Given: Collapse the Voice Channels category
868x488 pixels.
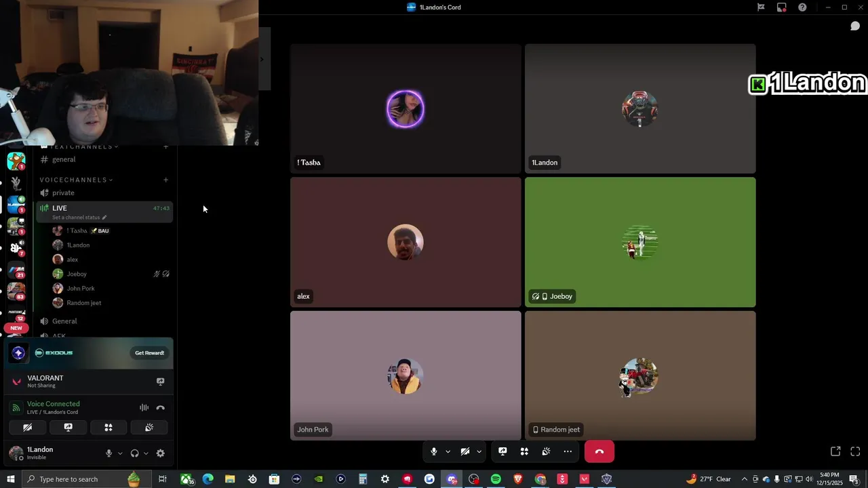Looking at the screenshot, I should pyautogui.click(x=76, y=180).
